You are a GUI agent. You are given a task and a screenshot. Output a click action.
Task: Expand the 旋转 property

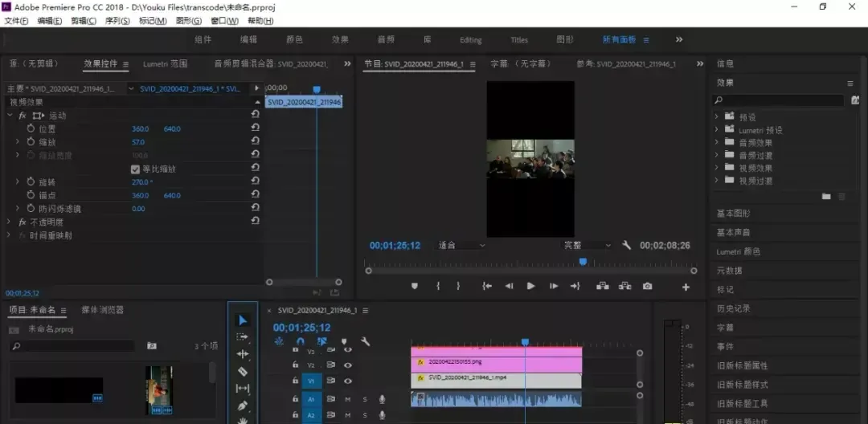tap(17, 181)
